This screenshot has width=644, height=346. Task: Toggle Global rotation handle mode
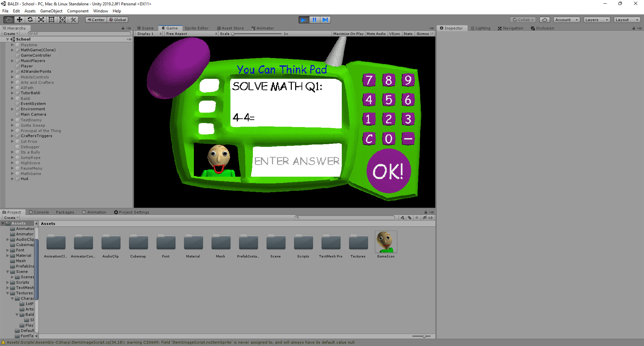[x=117, y=20]
